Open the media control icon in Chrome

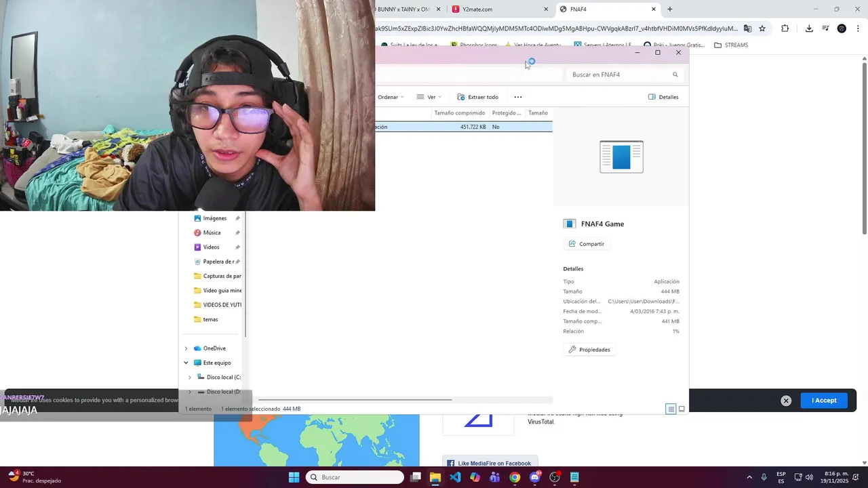tap(825, 28)
